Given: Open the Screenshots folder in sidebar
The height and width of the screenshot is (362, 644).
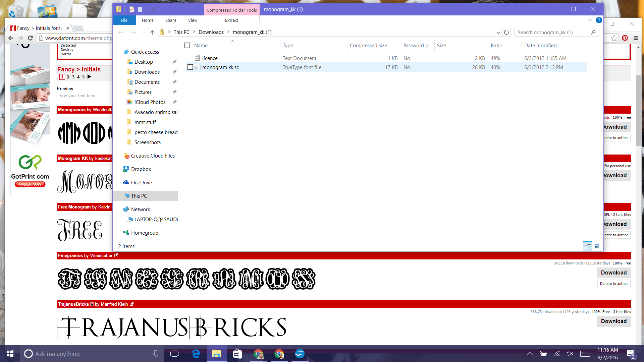Looking at the screenshot, I should pos(147,142).
